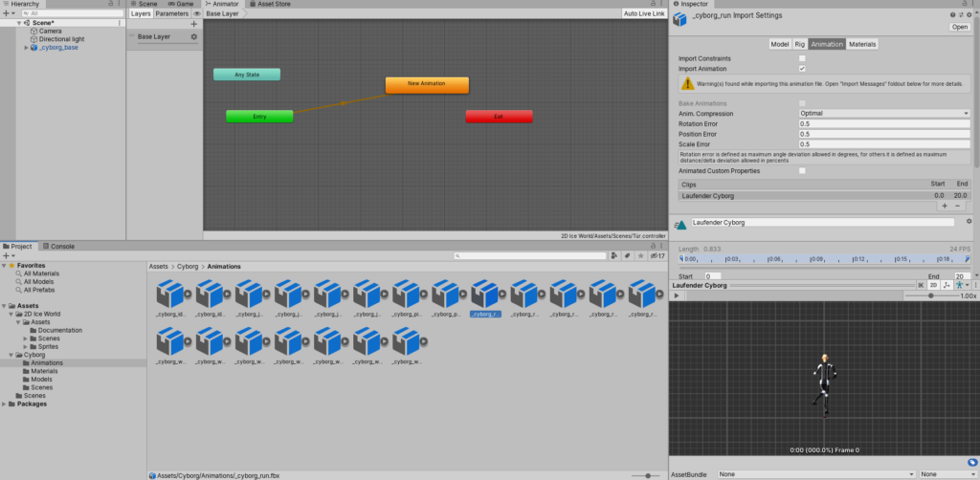Open Base Layer settings gear
Viewport: 980px width, 480px height.
tap(194, 37)
